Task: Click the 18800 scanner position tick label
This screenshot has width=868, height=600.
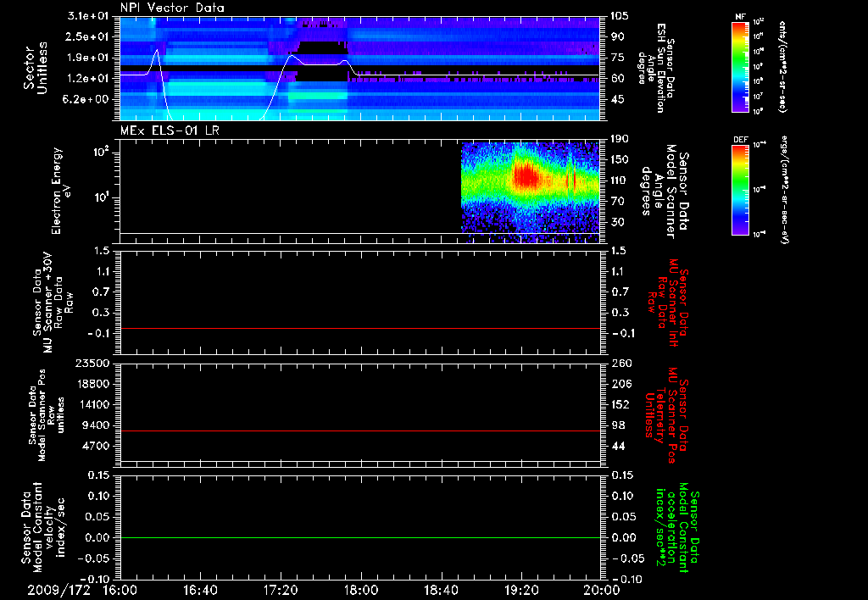Action: (92, 384)
